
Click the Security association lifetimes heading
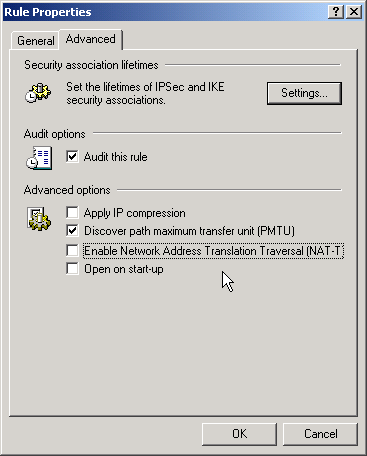(x=91, y=65)
